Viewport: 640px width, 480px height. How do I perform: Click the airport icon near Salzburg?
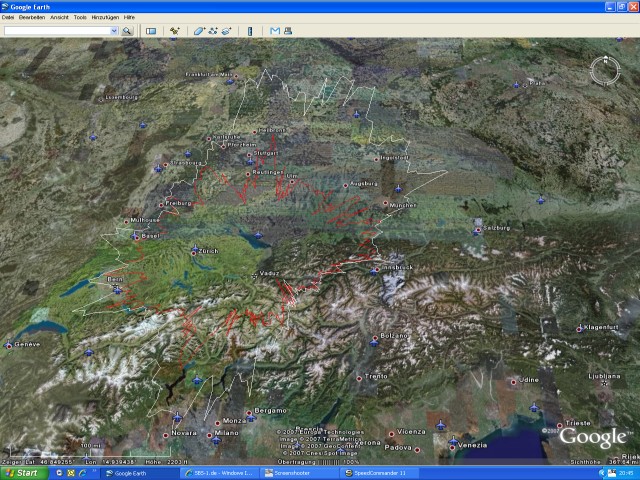(x=476, y=232)
